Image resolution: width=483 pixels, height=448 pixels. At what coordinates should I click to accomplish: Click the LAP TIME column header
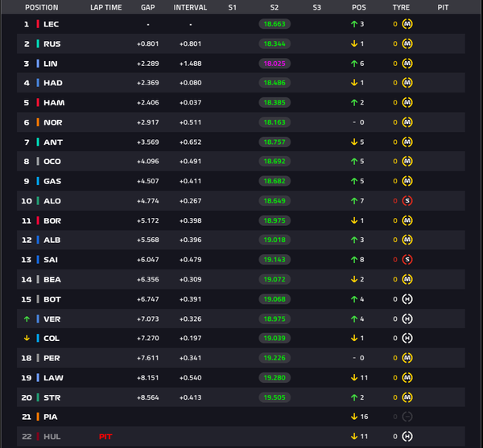point(106,7)
